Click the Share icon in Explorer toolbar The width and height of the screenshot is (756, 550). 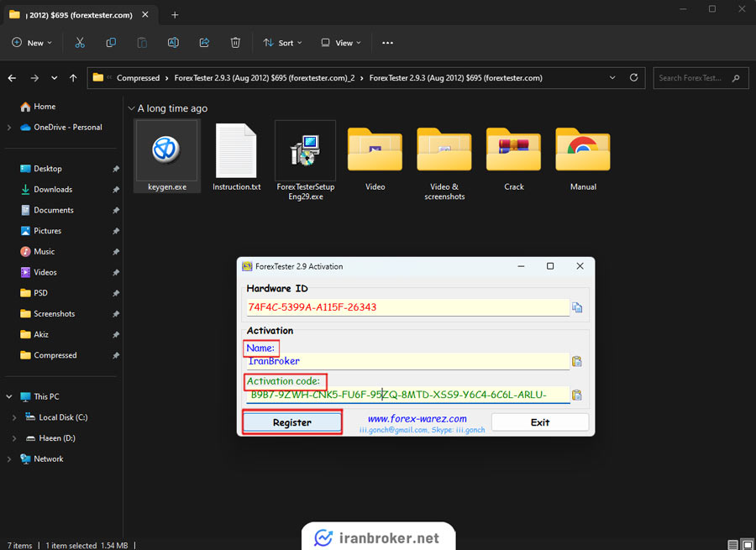pos(204,43)
